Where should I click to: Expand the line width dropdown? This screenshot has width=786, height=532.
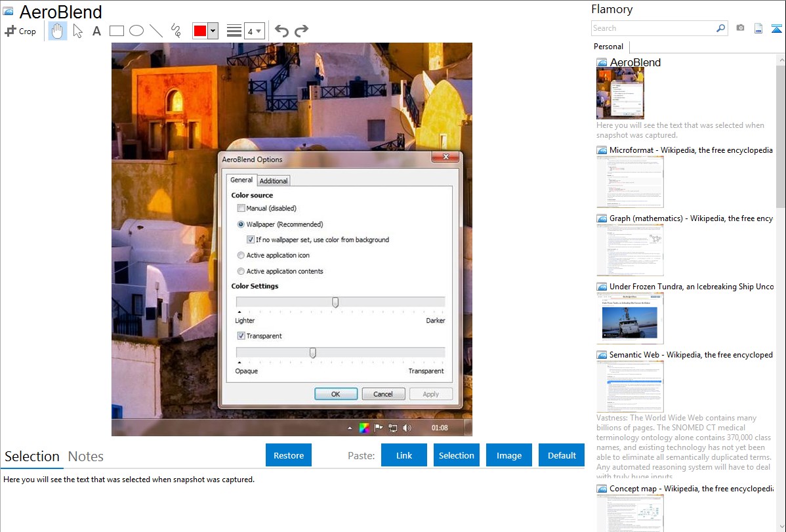[x=255, y=31]
